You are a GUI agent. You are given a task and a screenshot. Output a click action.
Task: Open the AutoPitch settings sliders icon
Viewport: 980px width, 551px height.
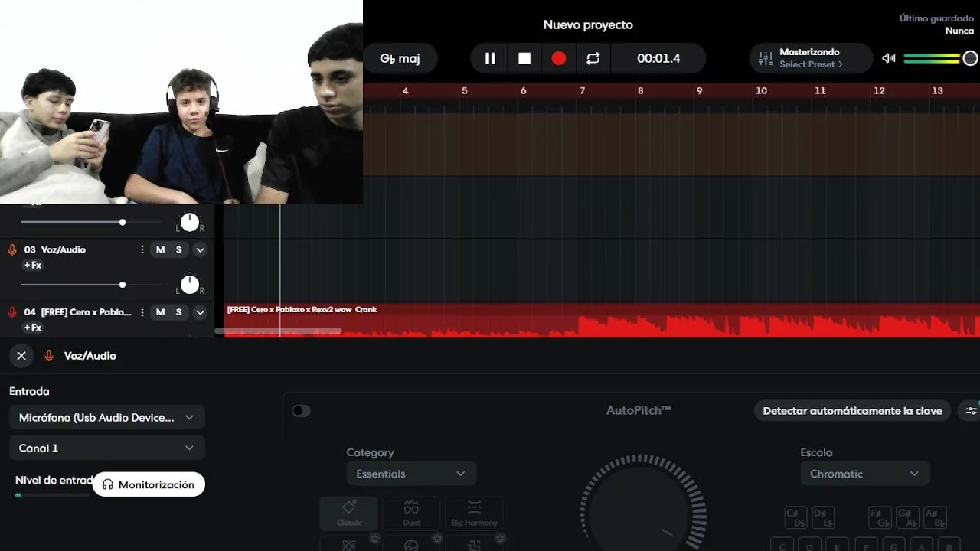(971, 411)
